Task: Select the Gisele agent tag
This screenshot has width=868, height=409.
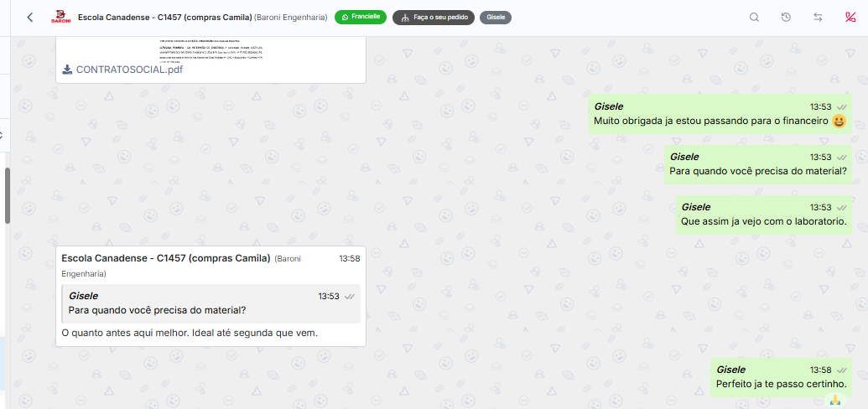Action: 496,18
